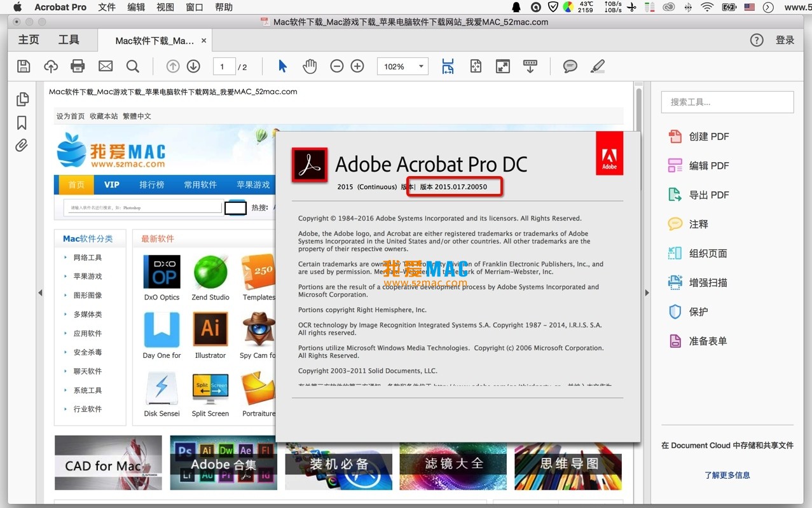Screen dimensions: 812x508
Task: Open the 窗口 menu
Action: 195,7
